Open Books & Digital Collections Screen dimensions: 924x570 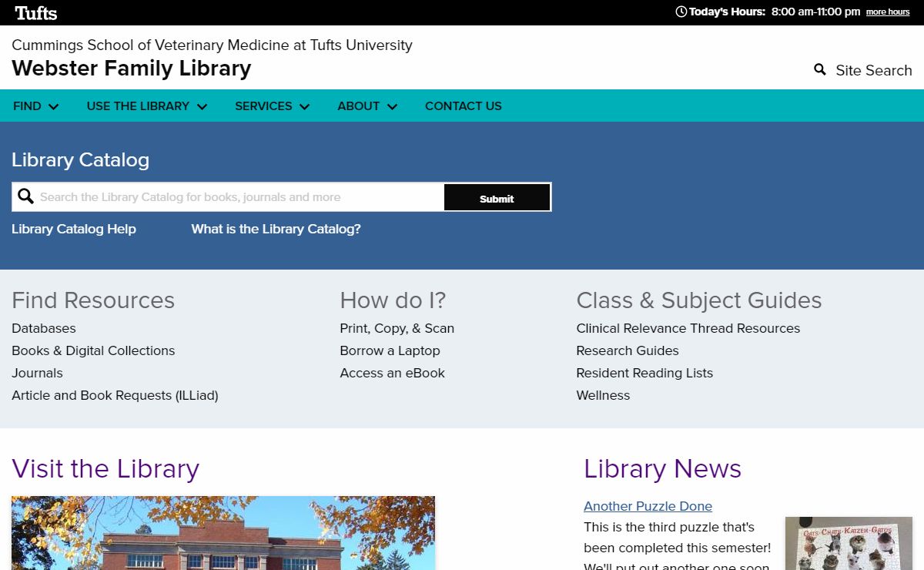[93, 350]
